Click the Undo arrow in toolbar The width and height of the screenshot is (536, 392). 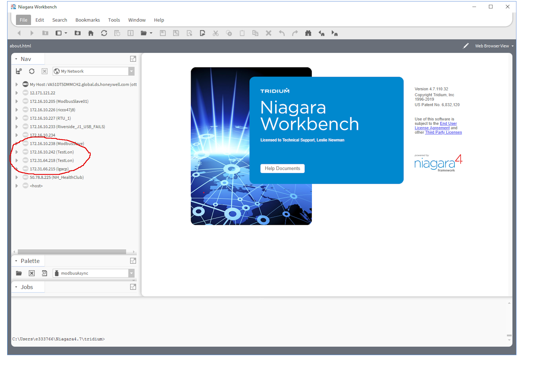[x=282, y=33]
